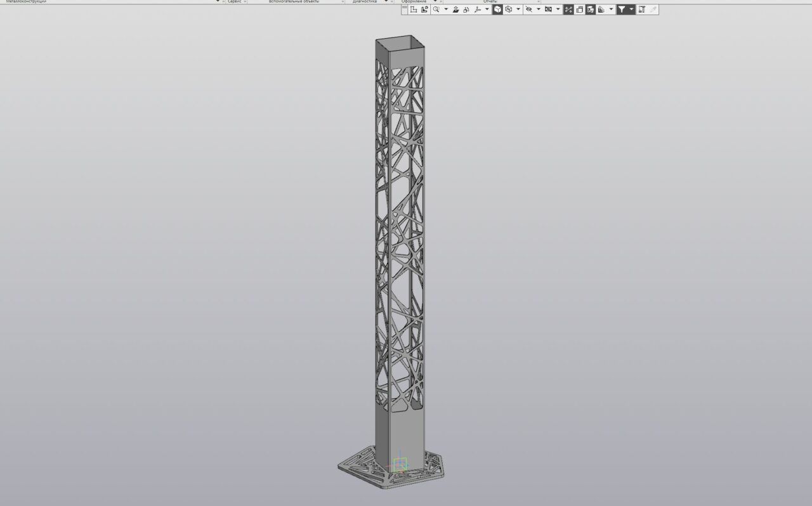Click the coordinate origin gizmo at the column base

point(399,465)
